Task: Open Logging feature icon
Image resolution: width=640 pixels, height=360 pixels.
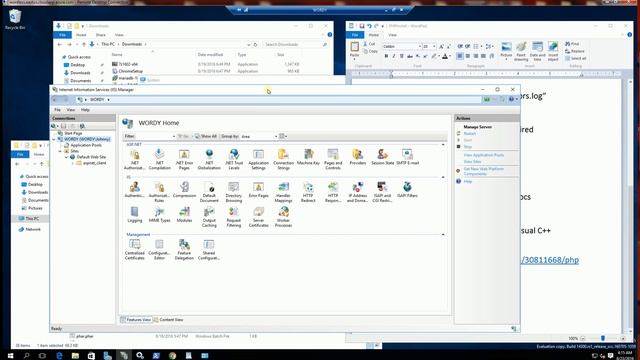Action: tap(134, 215)
